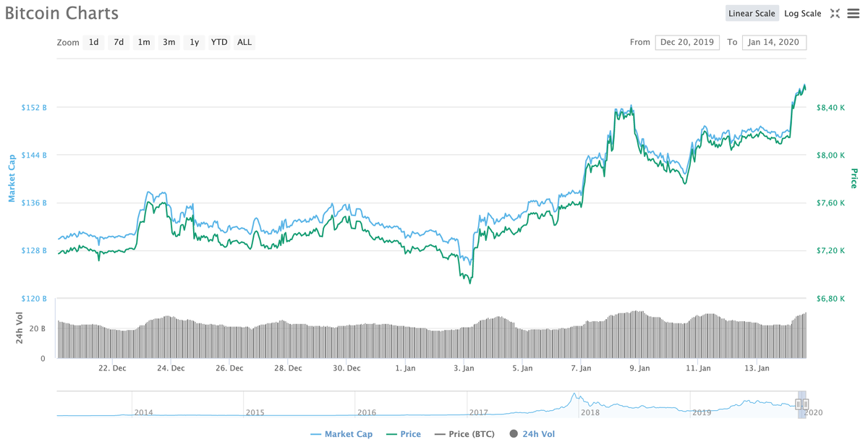Click the 2016 label in navigator
This screenshot has height=442, width=868.
click(x=367, y=412)
